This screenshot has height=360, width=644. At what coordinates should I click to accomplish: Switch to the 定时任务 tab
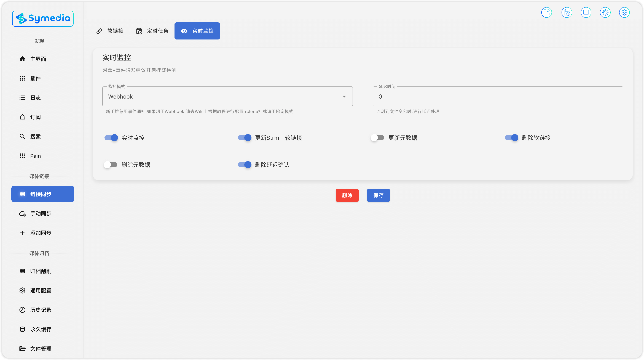[x=152, y=31]
